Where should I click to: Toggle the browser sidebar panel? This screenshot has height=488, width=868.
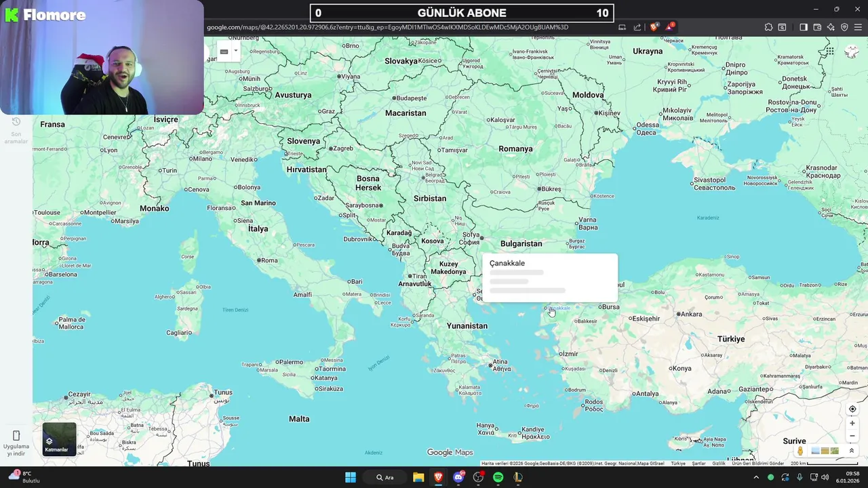(804, 27)
